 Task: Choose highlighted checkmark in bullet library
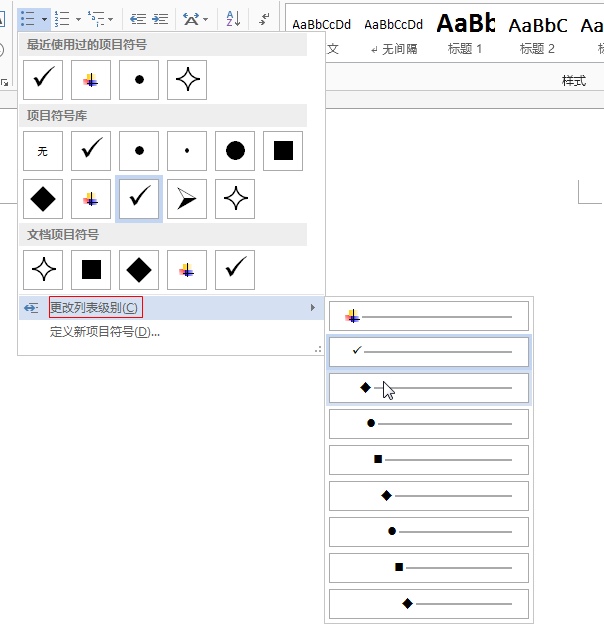[x=139, y=199]
